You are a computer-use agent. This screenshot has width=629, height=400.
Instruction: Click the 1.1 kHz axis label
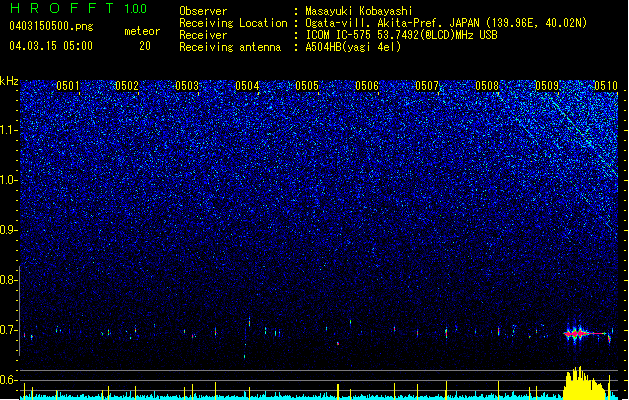pos(9,130)
